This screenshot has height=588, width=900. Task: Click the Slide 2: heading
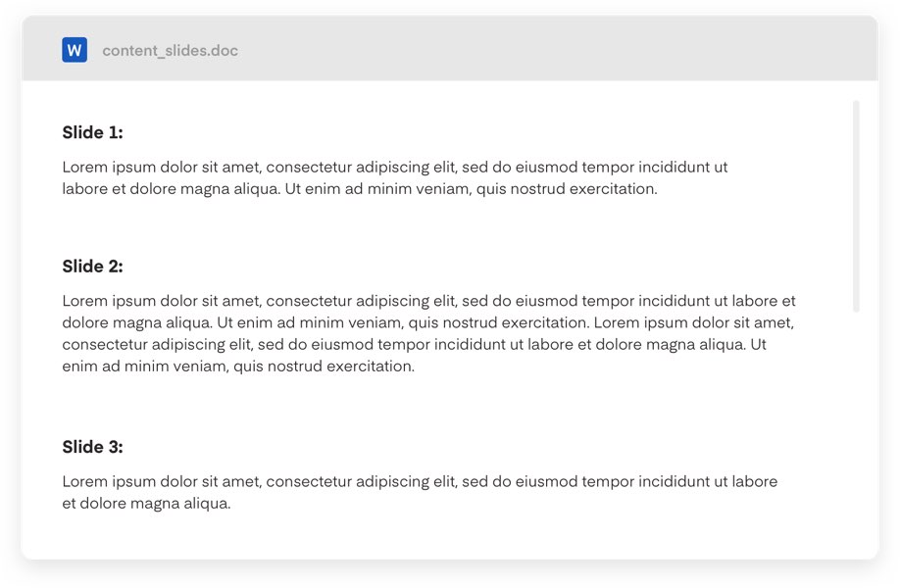click(x=92, y=267)
